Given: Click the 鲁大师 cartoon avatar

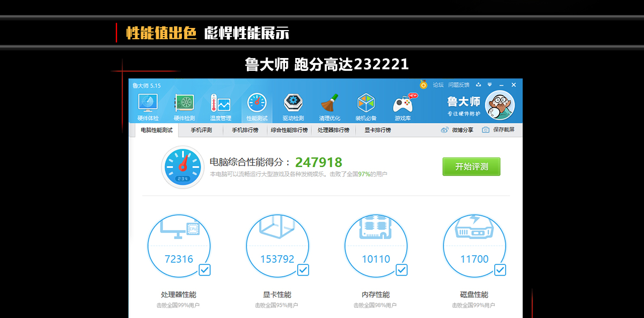Looking at the screenshot, I should tap(500, 105).
